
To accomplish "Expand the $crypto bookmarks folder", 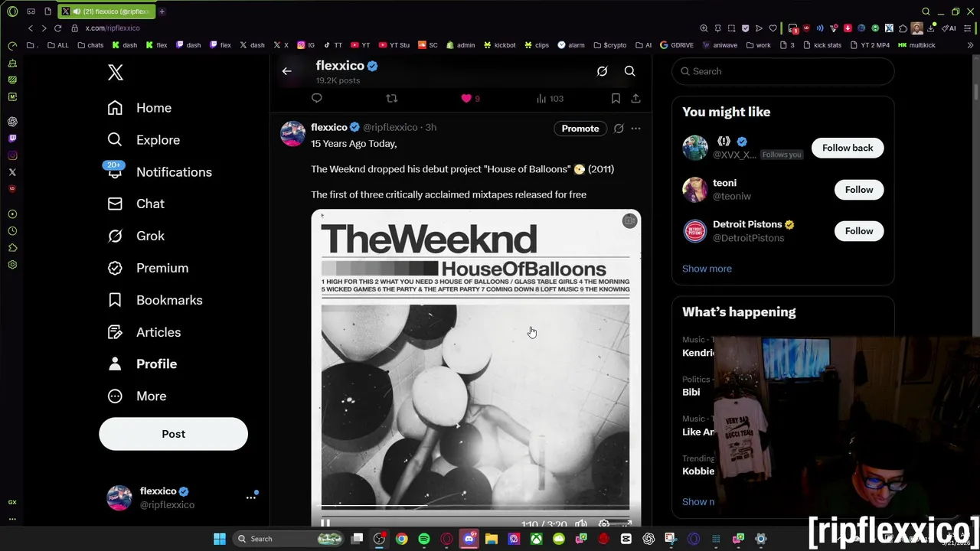I will (x=610, y=45).
